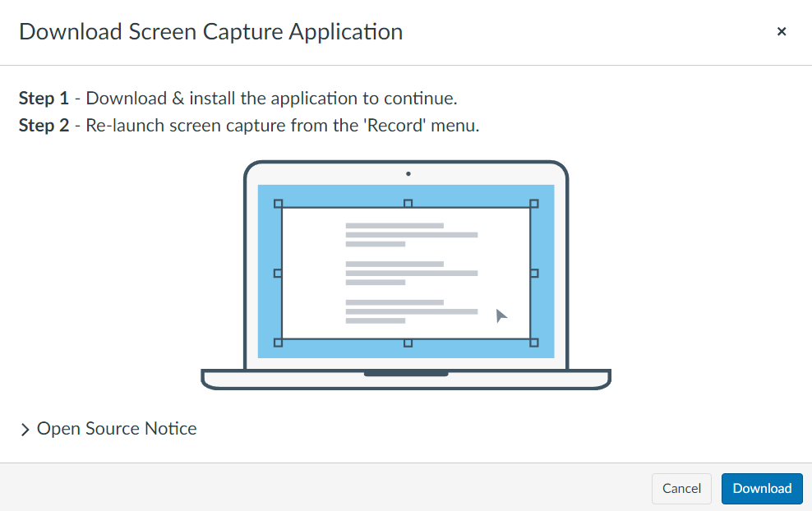The image size is (812, 511).
Task: Click the laptop webcam dot
Action: tap(408, 174)
